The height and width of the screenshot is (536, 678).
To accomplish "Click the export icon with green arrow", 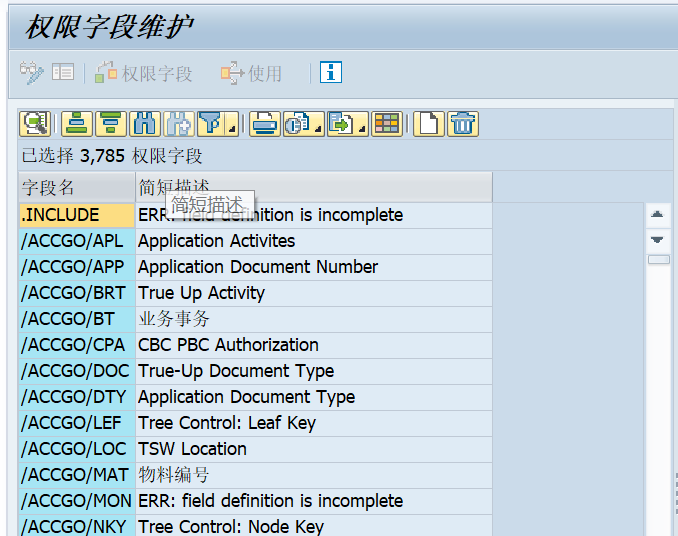I will point(342,124).
